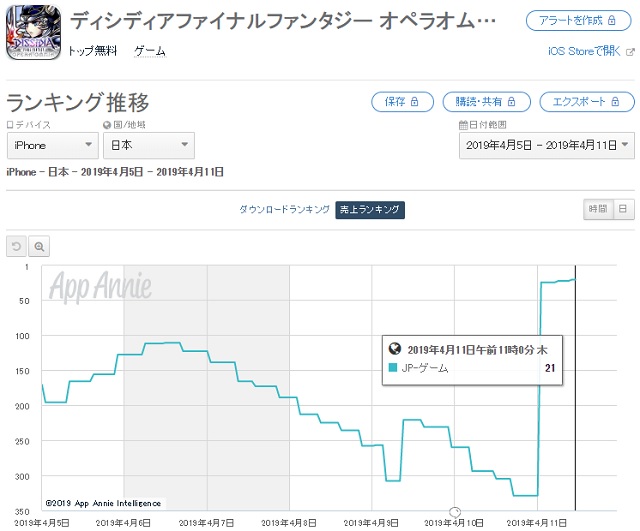Screen dimensions: 640x531
Task: Click the アラートを作成 button
Action: point(578,20)
